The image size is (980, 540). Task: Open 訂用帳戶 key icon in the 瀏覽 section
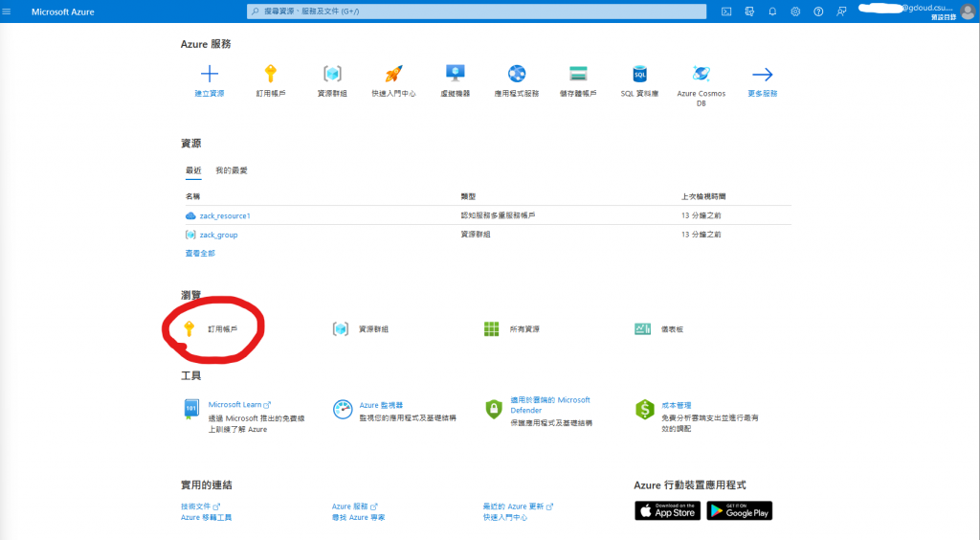click(189, 328)
